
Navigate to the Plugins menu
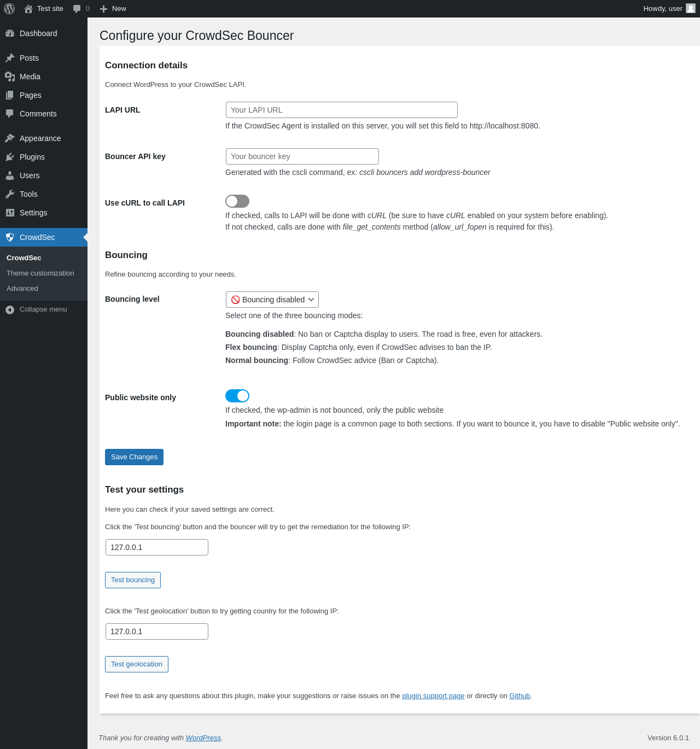point(44,157)
